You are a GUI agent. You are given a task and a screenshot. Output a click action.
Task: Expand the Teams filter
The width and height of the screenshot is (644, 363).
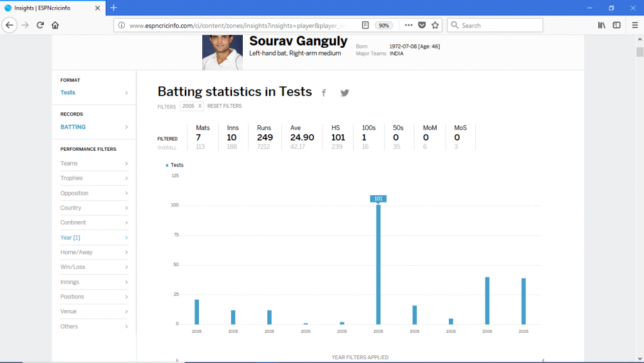point(94,163)
